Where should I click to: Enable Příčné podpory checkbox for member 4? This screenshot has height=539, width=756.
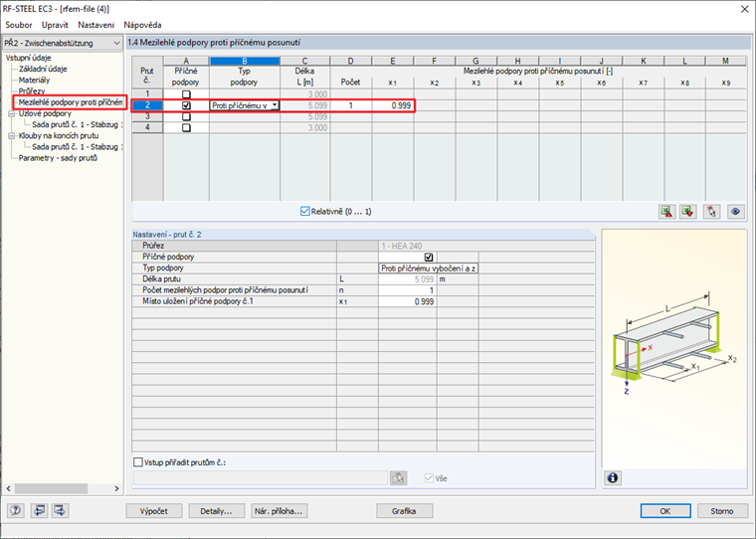point(186,127)
